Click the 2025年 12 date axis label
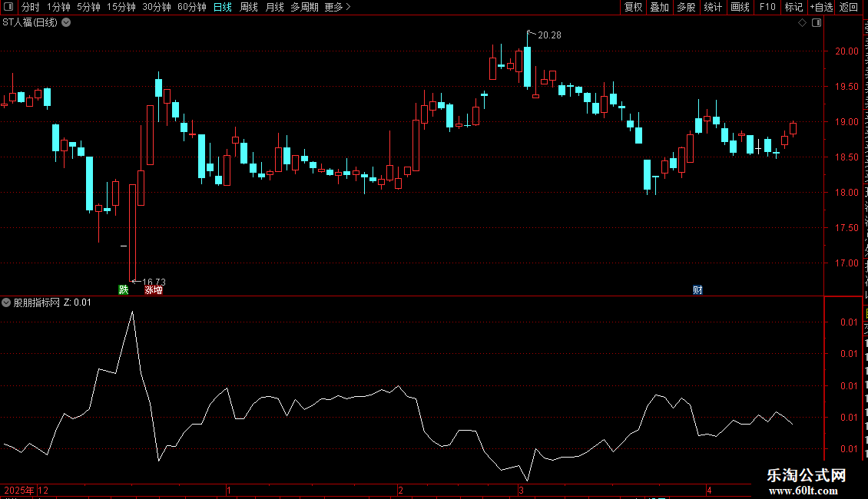 [x=26, y=490]
